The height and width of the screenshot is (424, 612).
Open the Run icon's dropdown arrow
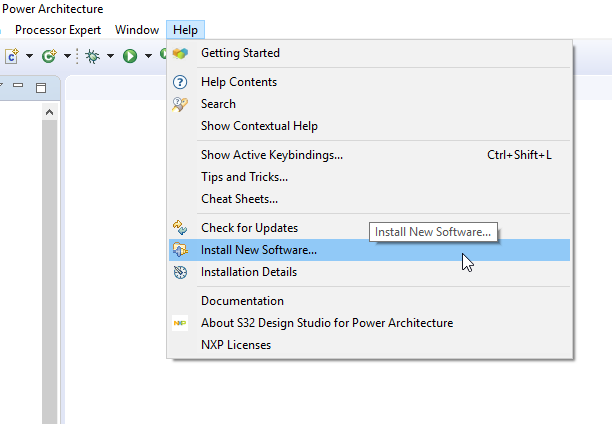(148, 56)
